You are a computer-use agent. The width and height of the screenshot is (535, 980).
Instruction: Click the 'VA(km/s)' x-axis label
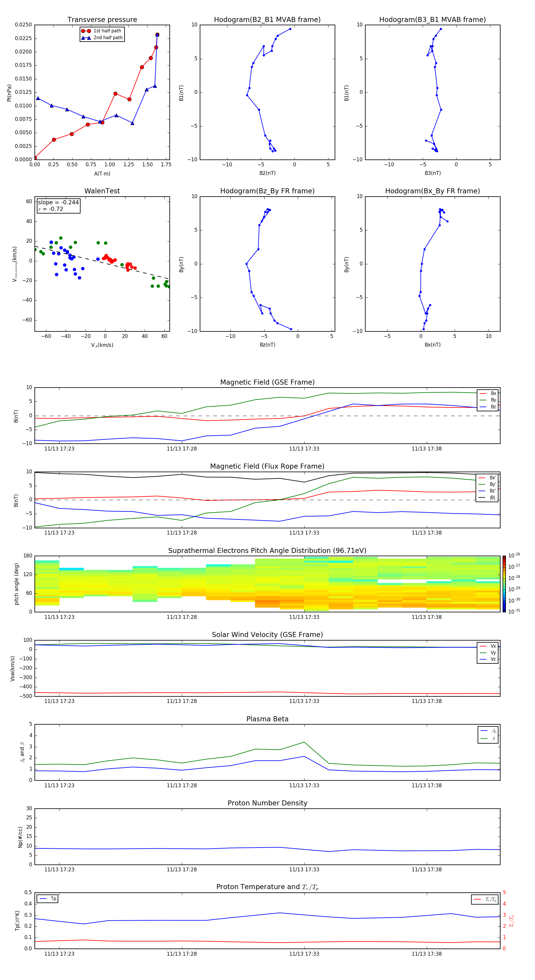pyautogui.click(x=102, y=345)
